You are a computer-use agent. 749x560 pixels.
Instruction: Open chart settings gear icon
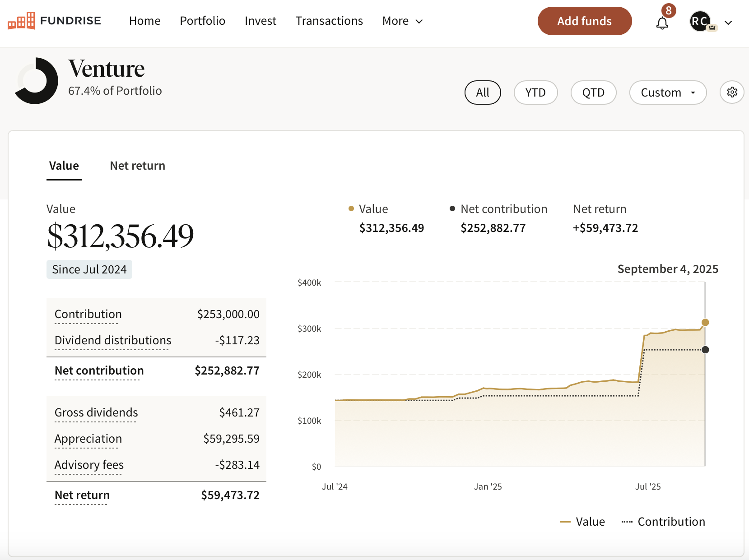click(732, 92)
